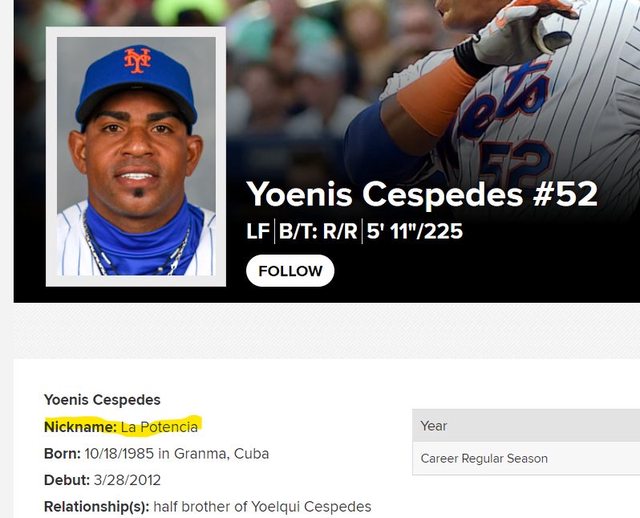Open the Yoelqui Cespedes half brother link

(312, 506)
